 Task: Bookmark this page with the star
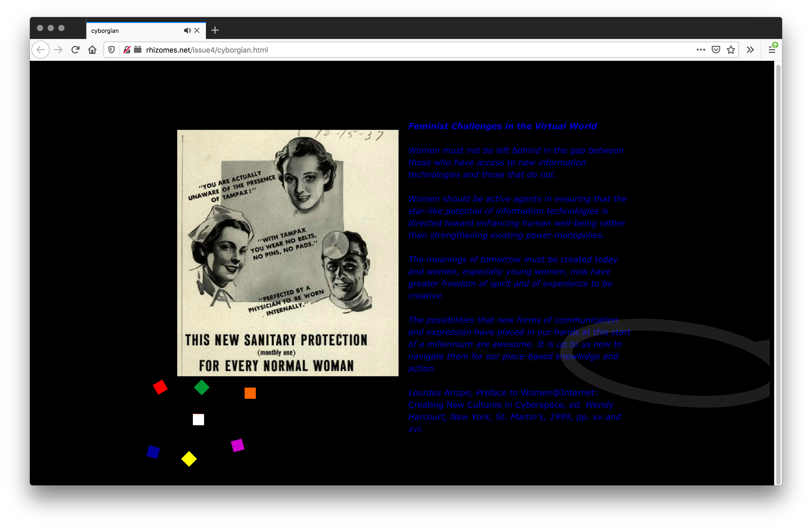(731, 50)
